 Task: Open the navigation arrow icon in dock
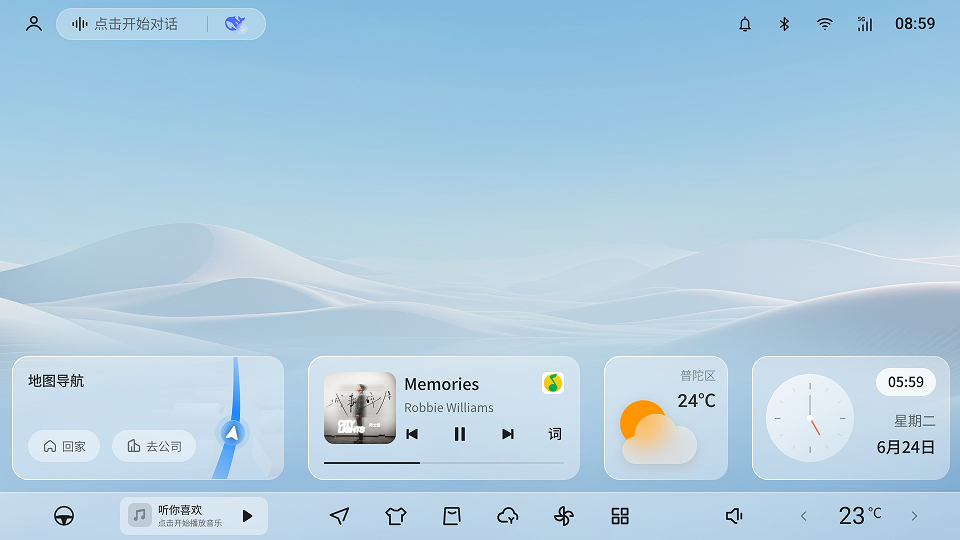point(340,516)
